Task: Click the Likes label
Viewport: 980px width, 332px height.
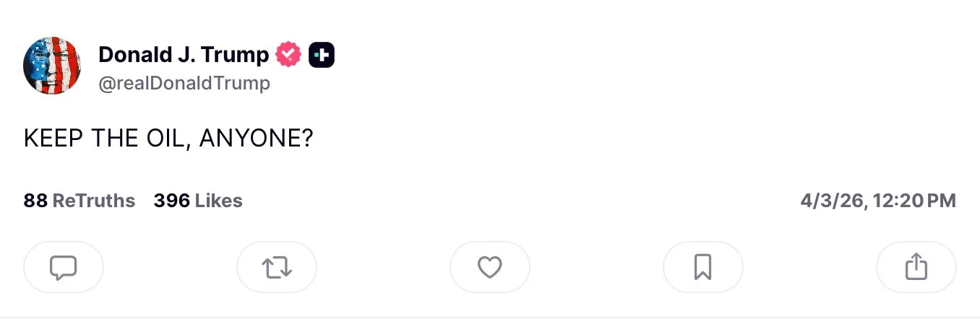Action: point(219,201)
